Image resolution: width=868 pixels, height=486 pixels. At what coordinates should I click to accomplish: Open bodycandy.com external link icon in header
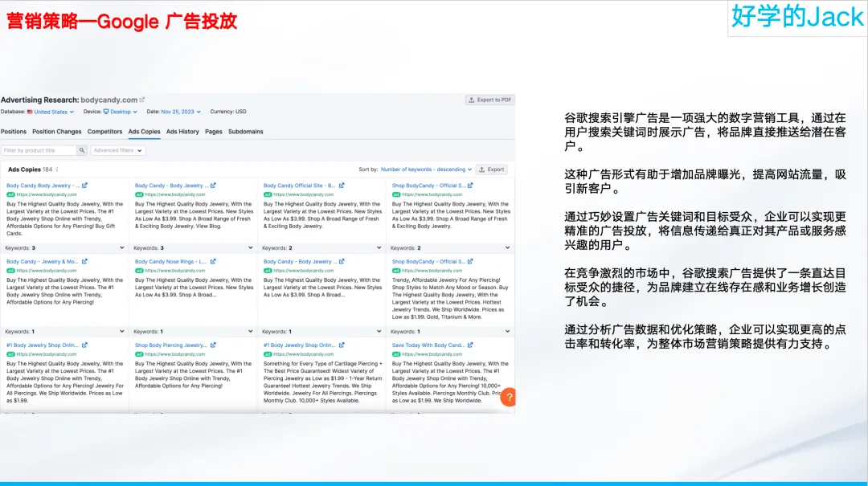click(142, 100)
